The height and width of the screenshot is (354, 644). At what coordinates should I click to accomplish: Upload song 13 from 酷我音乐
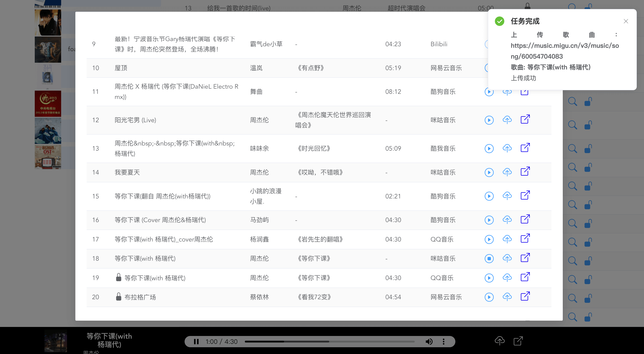tap(507, 148)
